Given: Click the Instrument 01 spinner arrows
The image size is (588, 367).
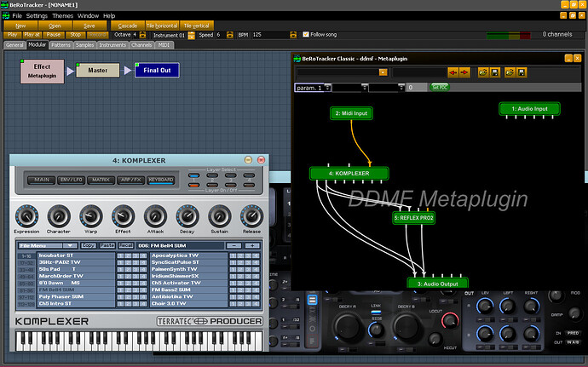Looking at the screenshot, I should point(191,35).
